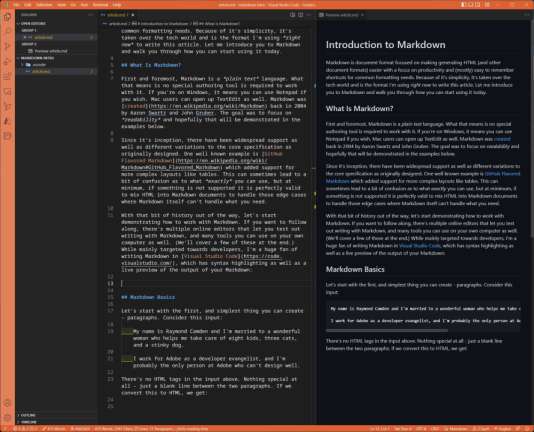This screenshot has height=432, width=534.
Task: Click the Group 2 label in Open Editors
Action: 29,44
